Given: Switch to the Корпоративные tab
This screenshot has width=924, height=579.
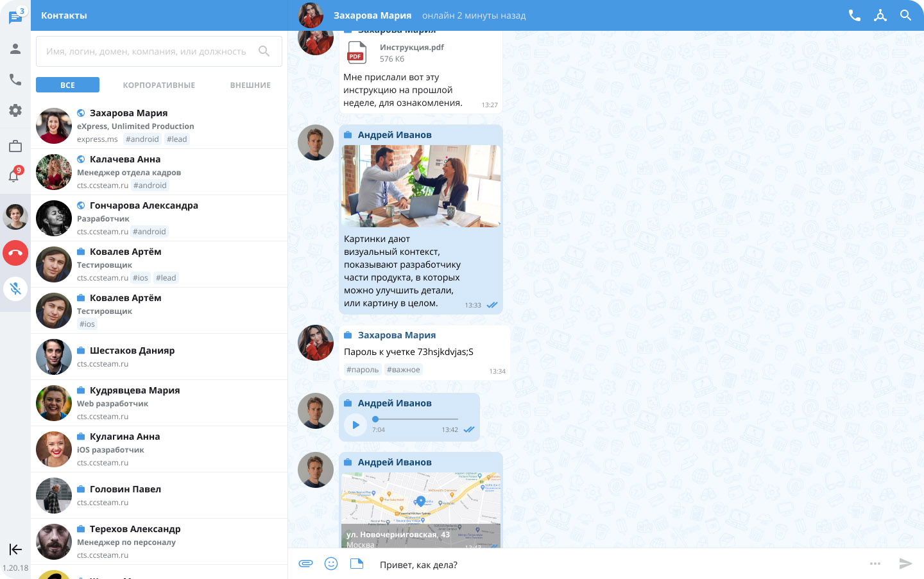Looking at the screenshot, I should [x=158, y=85].
